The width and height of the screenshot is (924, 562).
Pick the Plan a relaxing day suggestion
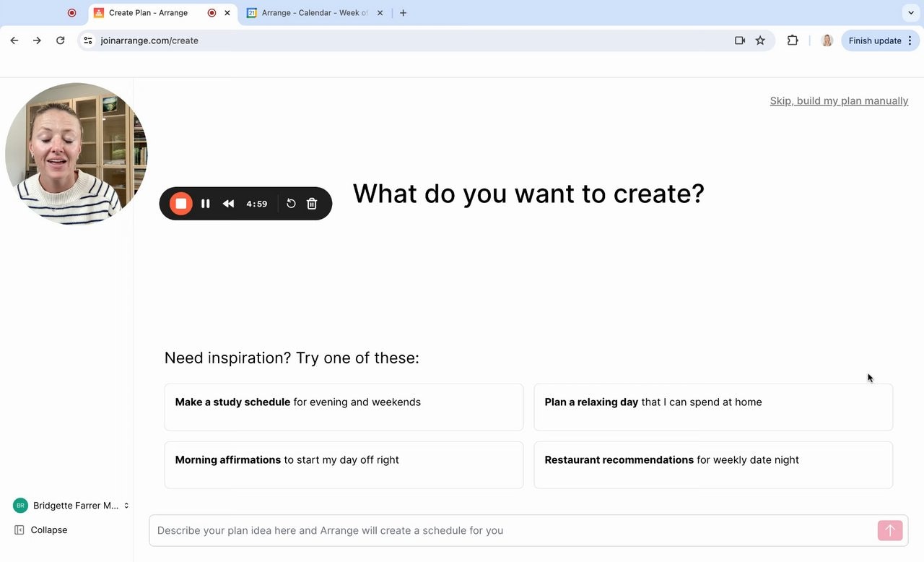pyautogui.click(x=712, y=407)
